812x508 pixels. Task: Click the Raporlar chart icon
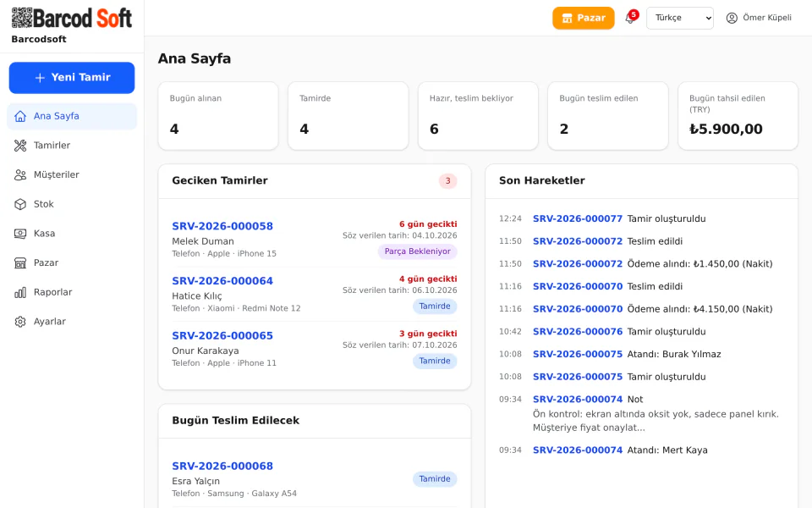coord(20,292)
